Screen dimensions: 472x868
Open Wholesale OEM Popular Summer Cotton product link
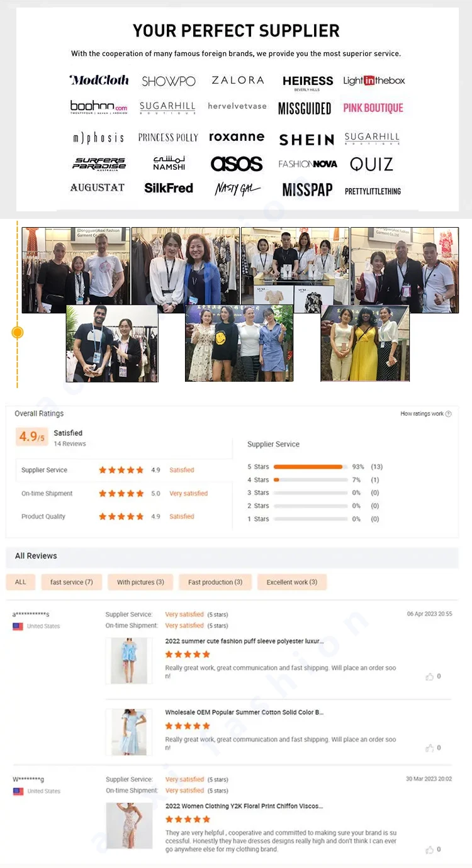244,713
